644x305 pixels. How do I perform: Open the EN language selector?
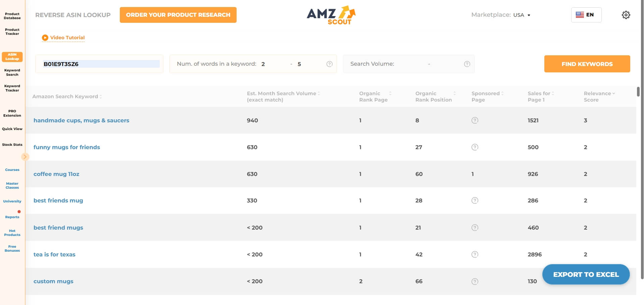[586, 15]
